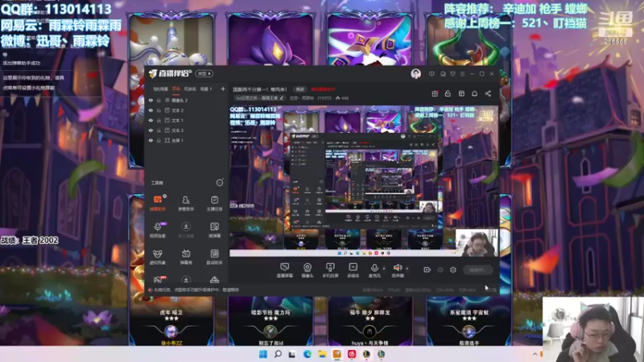Click the share icon above preview
The image size is (644, 362).
pyautogui.click(x=488, y=93)
